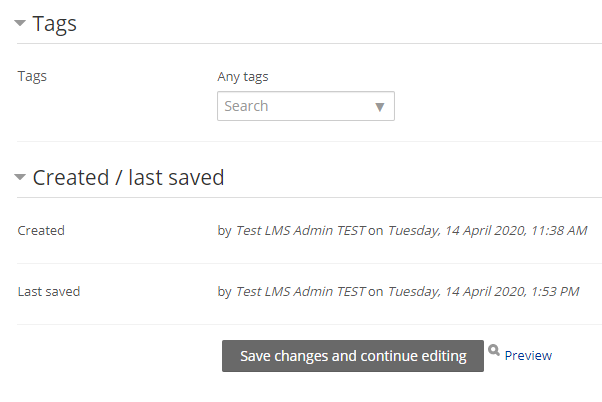Click the Created row label
The height and width of the screenshot is (402, 602).
pyautogui.click(x=41, y=230)
